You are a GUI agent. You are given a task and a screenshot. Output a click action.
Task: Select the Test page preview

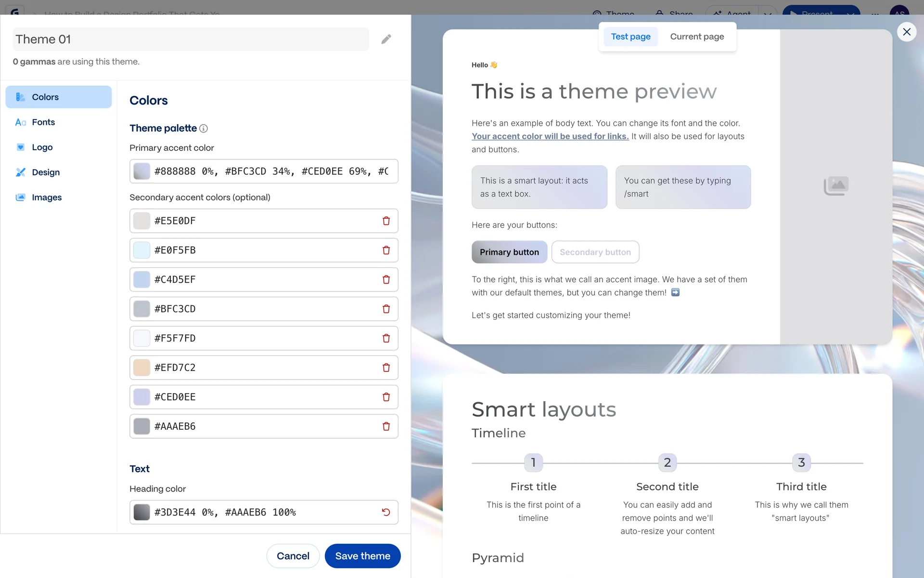tap(630, 37)
